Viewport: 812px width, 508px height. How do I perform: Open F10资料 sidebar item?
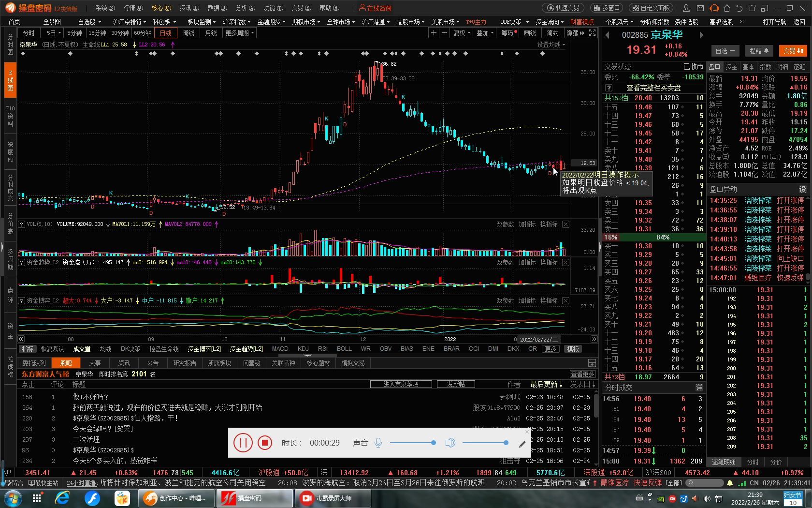[10, 116]
